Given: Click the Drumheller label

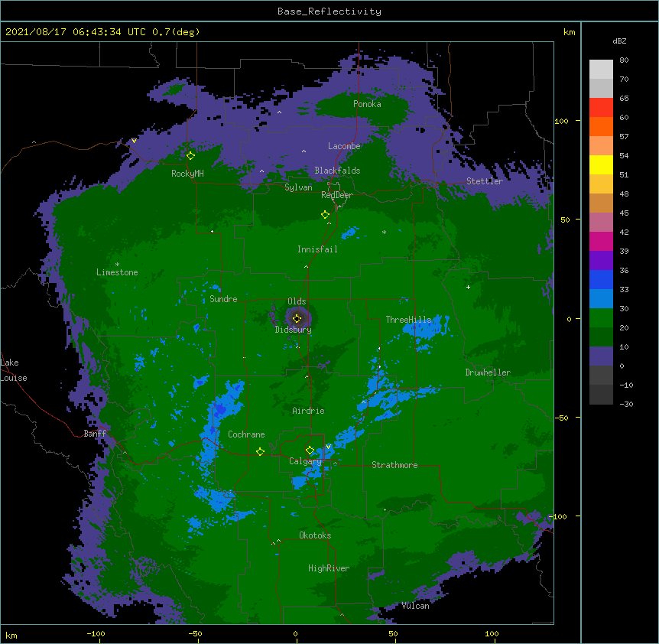Looking at the screenshot, I should pyautogui.click(x=488, y=372).
